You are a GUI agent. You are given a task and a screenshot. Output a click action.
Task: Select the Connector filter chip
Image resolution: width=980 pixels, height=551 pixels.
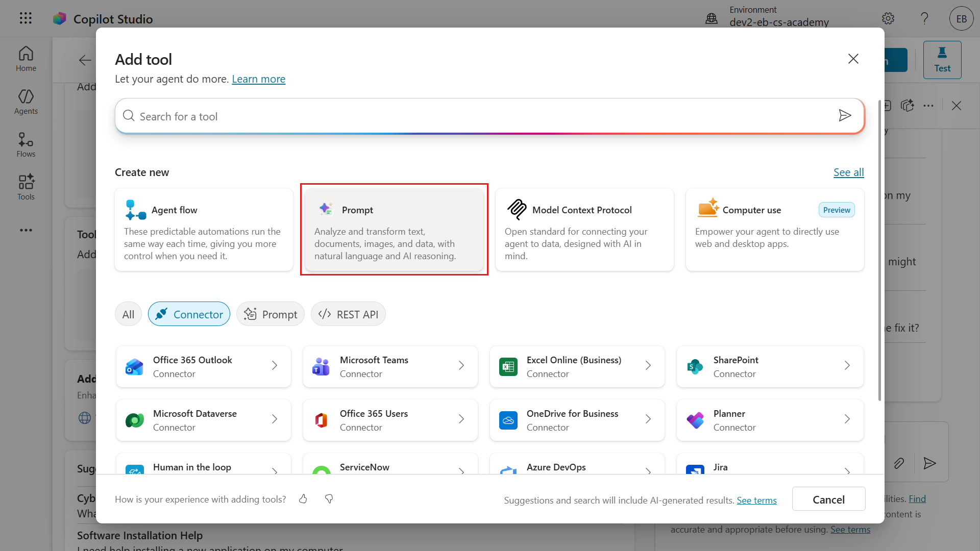[189, 314]
